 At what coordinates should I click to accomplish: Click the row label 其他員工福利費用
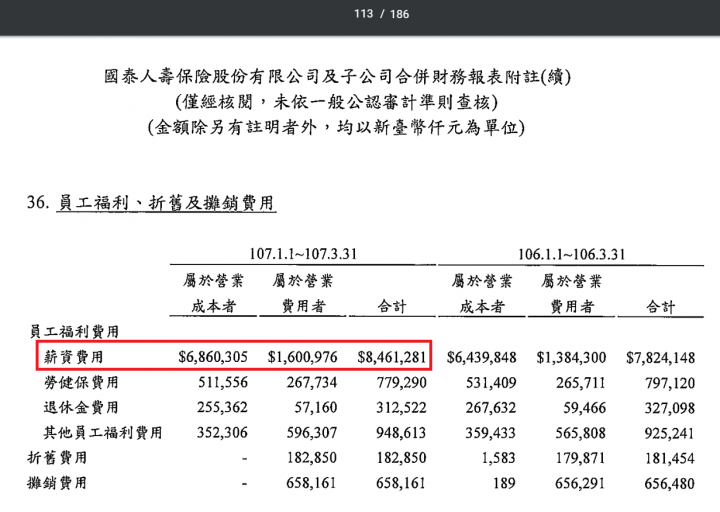coord(103,433)
